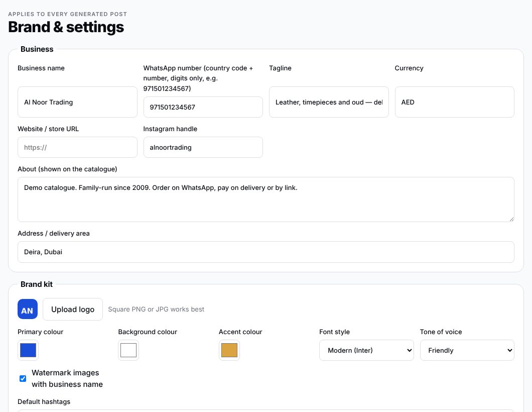Click the Upload logo button
This screenshot has width=532, height=412.
pyautogui.click(x=73, y=309)
